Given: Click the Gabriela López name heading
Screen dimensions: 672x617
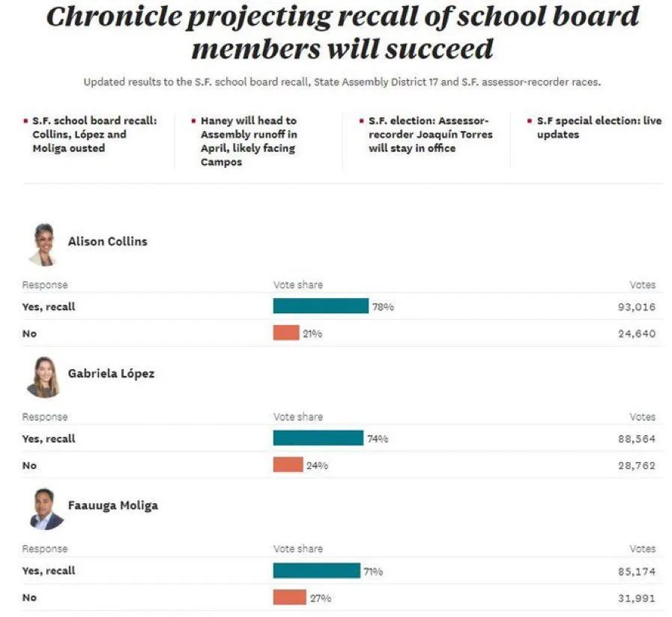Looking at the screenshot, I should point(111,374).
